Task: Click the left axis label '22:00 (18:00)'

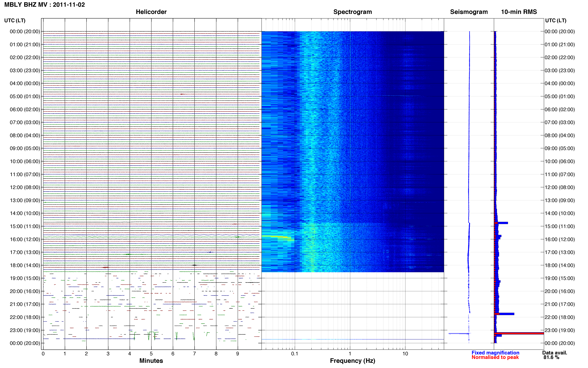Action: click(25, 317)
